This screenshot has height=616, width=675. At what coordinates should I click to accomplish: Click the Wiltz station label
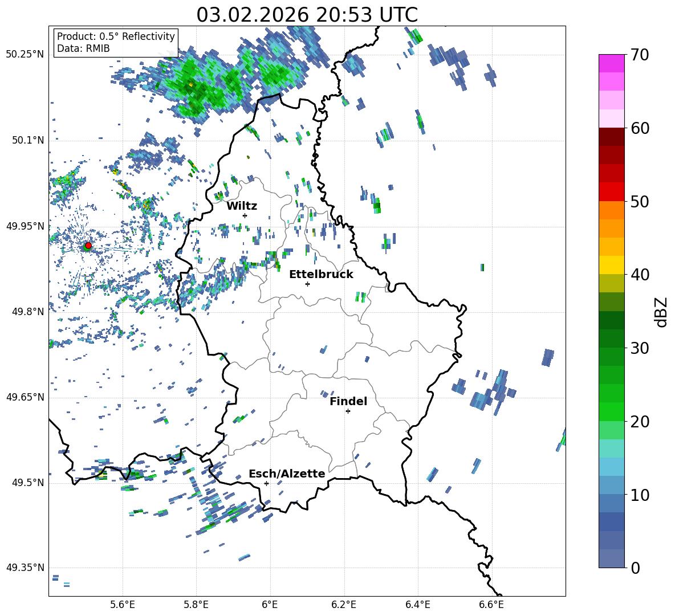(242, 206)
